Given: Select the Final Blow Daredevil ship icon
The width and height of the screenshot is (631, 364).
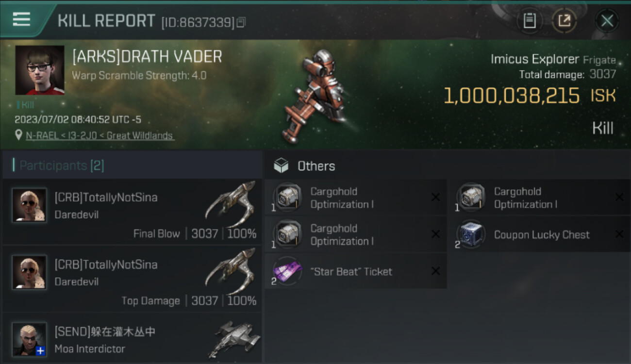Looking at the screenshot, I should [x=231, y=204].
